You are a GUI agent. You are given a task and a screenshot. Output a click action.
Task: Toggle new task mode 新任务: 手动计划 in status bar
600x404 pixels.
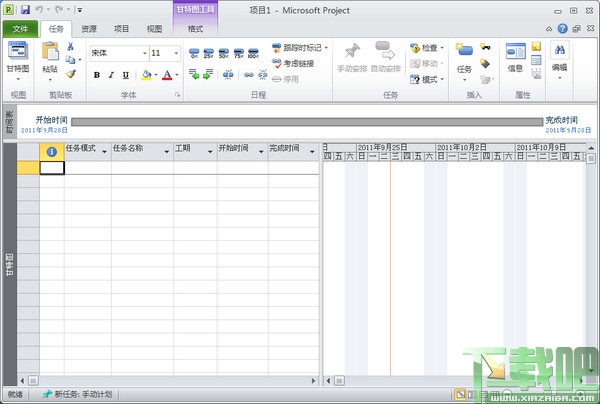77,394
